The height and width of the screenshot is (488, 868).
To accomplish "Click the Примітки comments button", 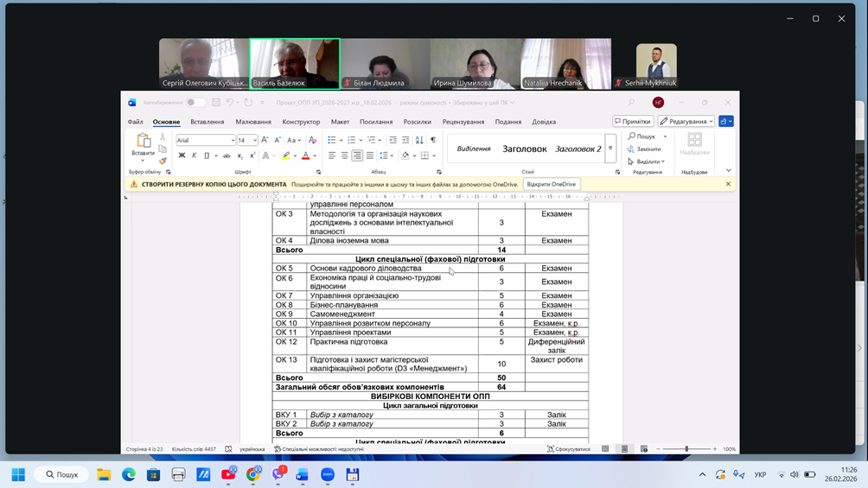I will coord(633,122).
